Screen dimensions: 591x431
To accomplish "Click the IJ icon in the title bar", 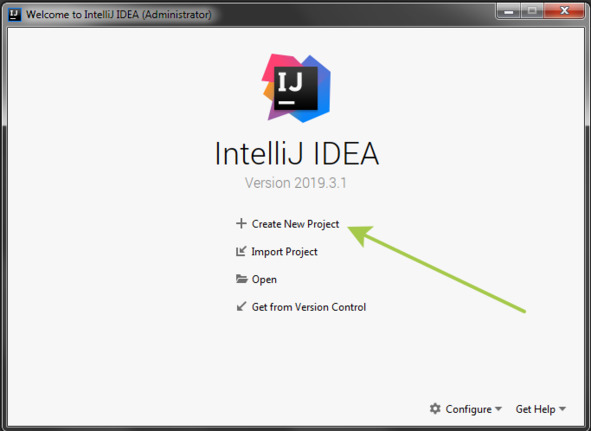I will tap(14, 14).
